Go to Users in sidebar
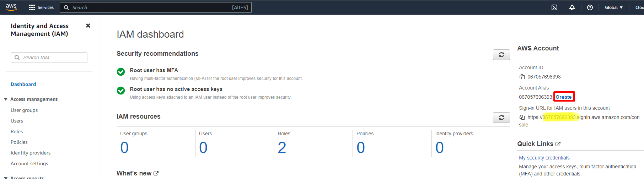The height and width of the screenshot is (179, 644). 17,121
